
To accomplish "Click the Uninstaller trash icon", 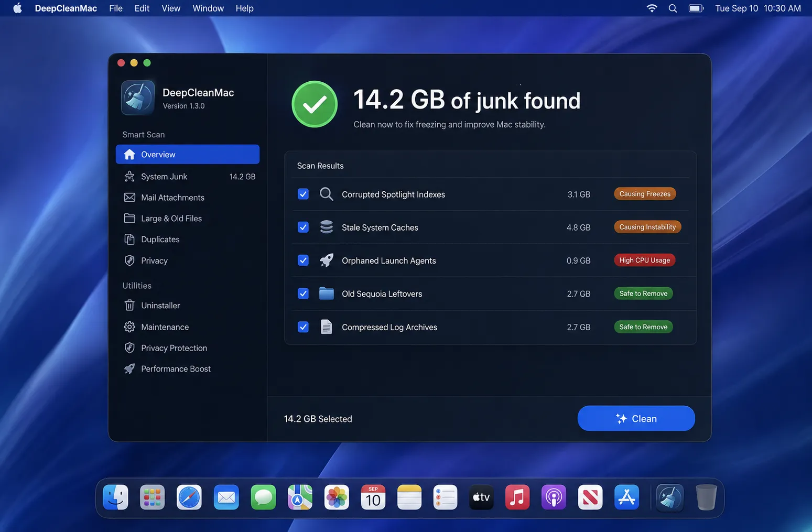I will click(x=129, y=305).
